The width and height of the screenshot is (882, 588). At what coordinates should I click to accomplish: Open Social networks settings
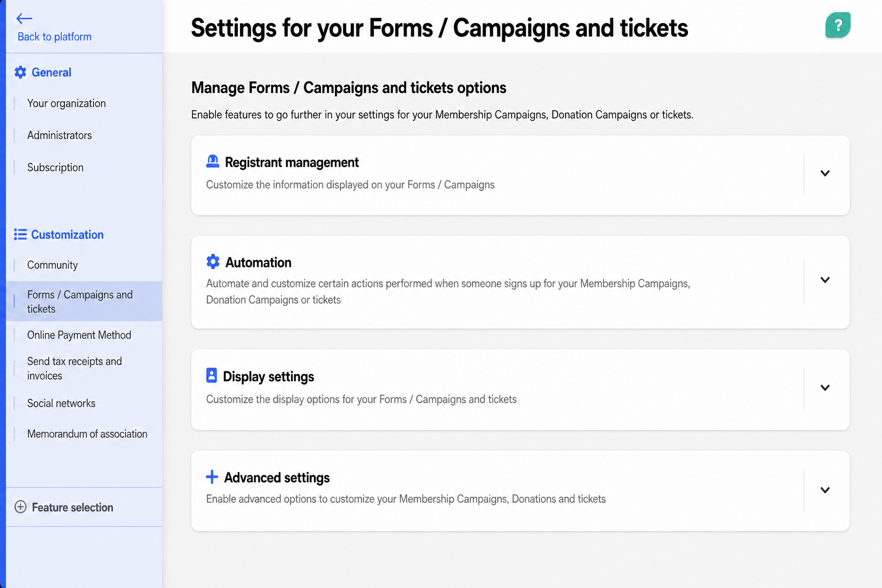click(x=61, y=403)
